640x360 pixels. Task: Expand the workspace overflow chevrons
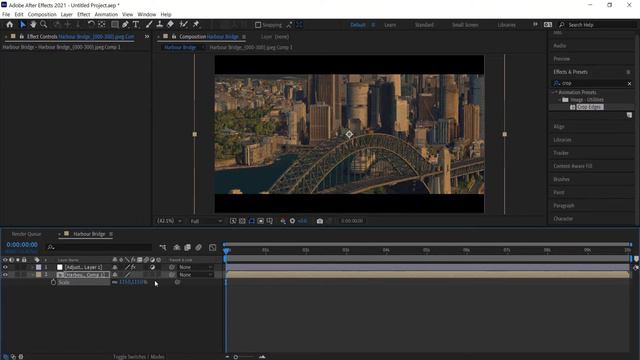[535, 24]
